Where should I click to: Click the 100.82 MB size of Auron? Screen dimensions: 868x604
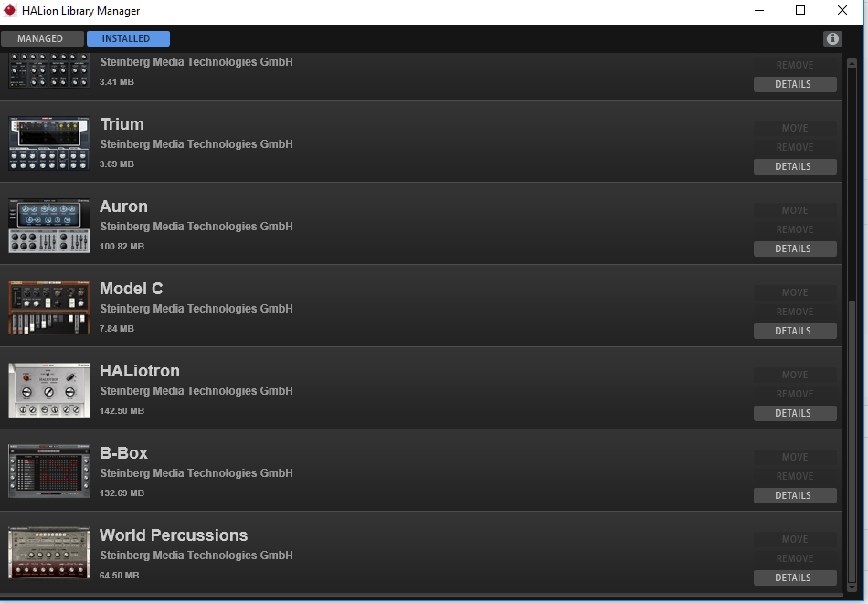[122, 247]
